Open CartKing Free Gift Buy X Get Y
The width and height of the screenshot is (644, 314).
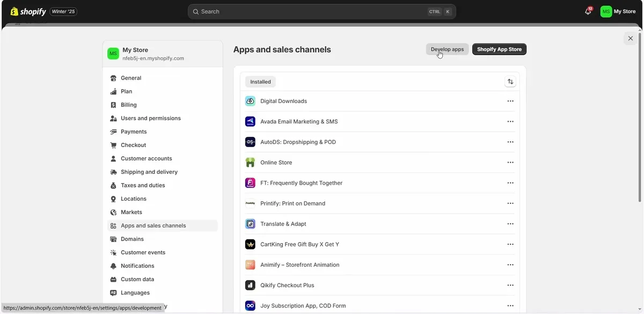299,244
